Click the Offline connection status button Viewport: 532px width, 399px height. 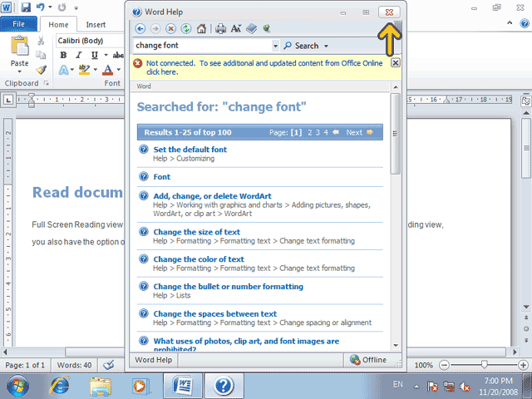[x=369, y=360]
